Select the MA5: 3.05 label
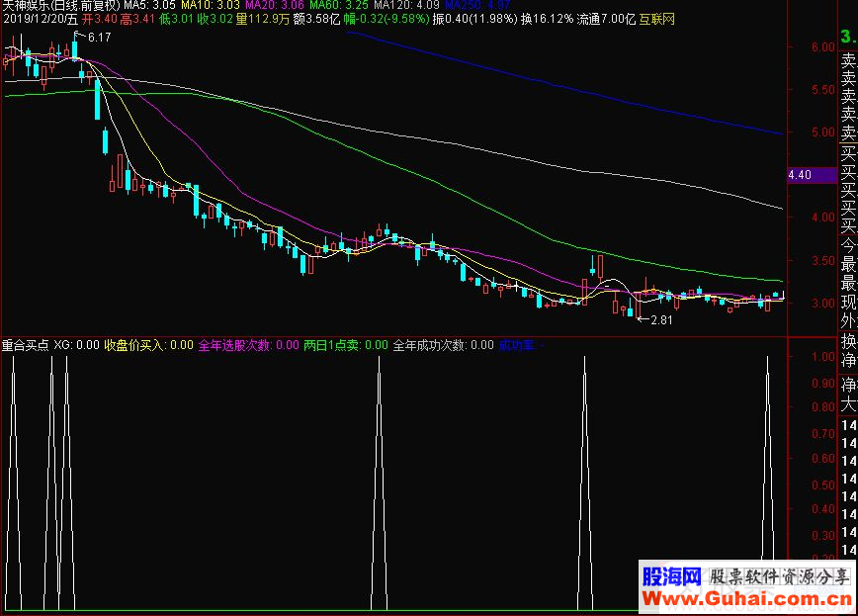Screen dimensions: 858x616 pos(150,5)
